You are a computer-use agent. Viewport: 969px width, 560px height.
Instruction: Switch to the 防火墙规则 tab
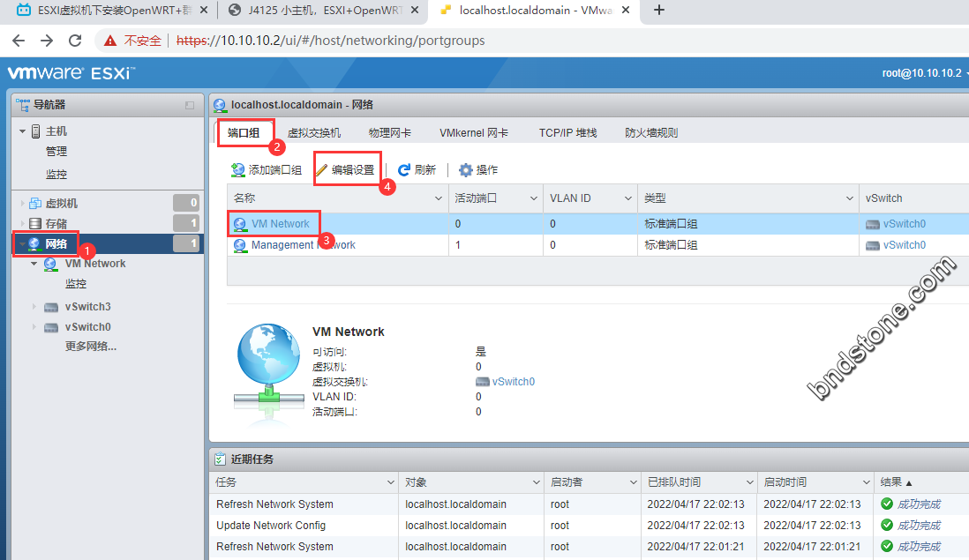(x=651, y=133)
